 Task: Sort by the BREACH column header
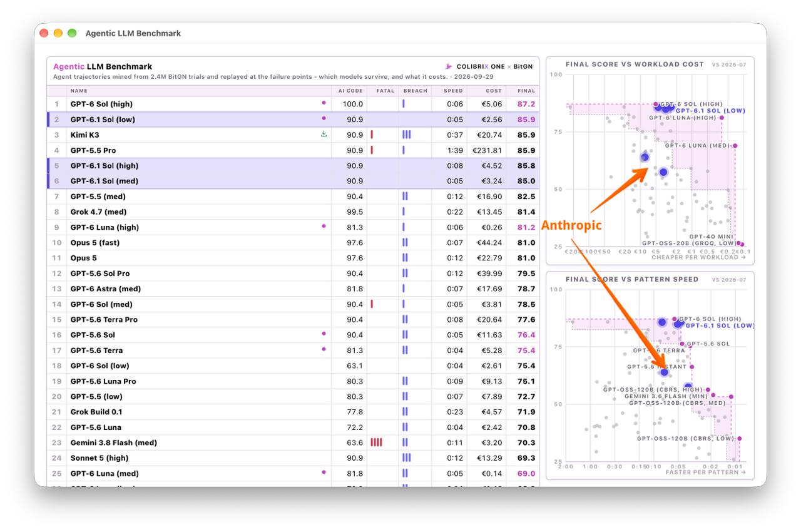point(416,91)
